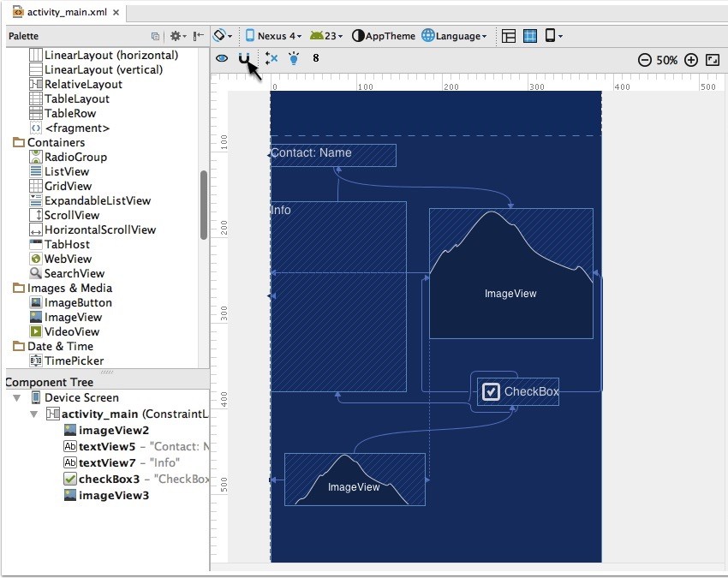Zoom out with minus icon
Viewport: 728px width, 578px height.
click(x=644, y=60)
